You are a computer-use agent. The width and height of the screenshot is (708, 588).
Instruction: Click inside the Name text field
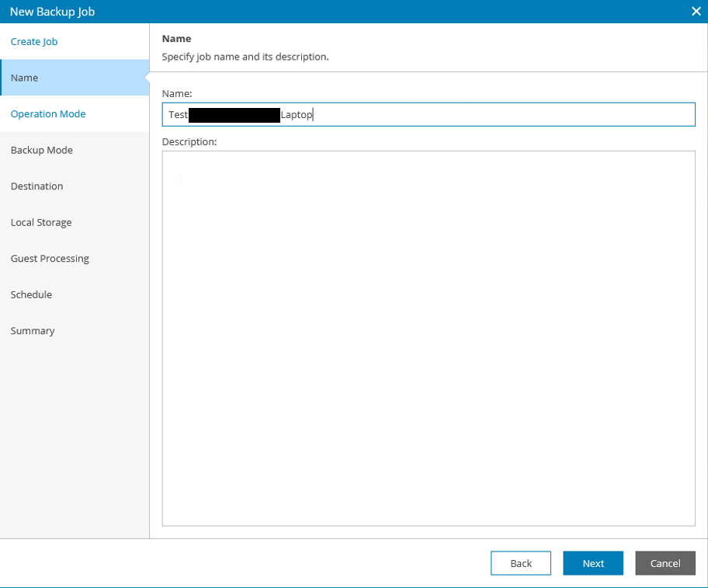427,114
